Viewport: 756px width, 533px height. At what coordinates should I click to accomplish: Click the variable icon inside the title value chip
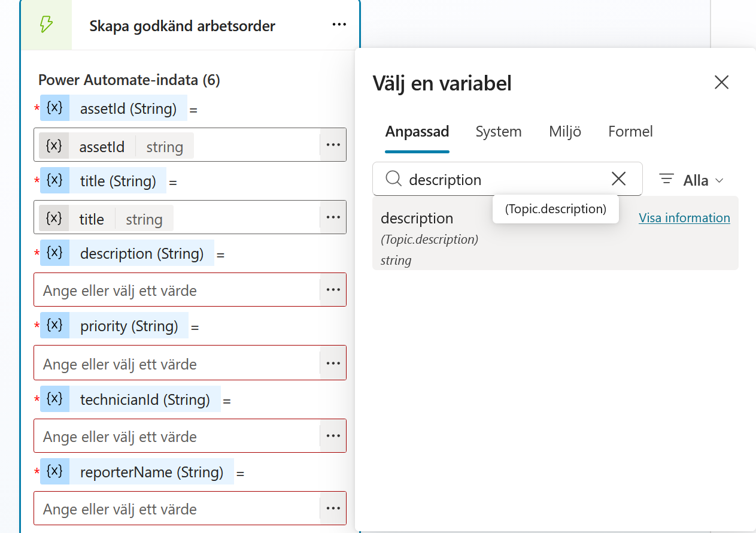[54, 218]
